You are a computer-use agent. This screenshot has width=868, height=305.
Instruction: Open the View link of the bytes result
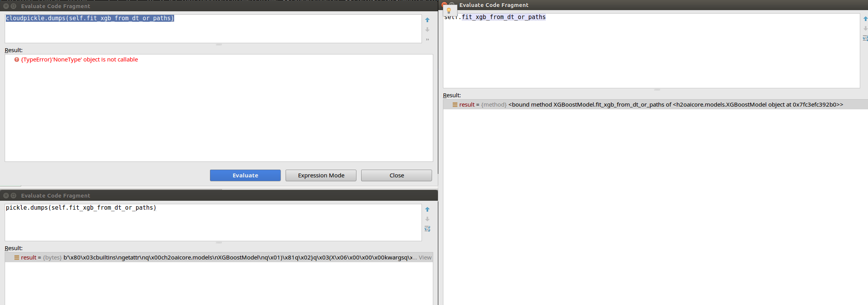point(425,258)
